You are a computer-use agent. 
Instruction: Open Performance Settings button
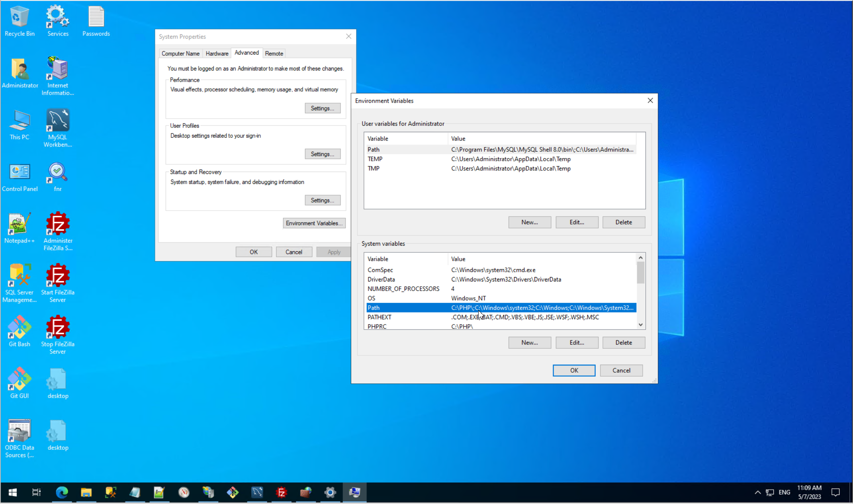[322, 108]
